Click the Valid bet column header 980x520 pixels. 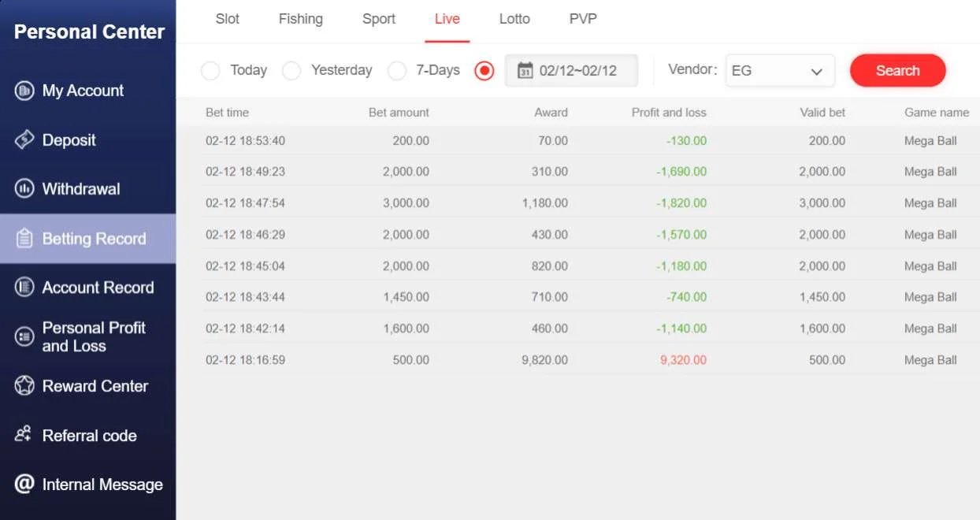pyautogui.click(x=822, y=113)
